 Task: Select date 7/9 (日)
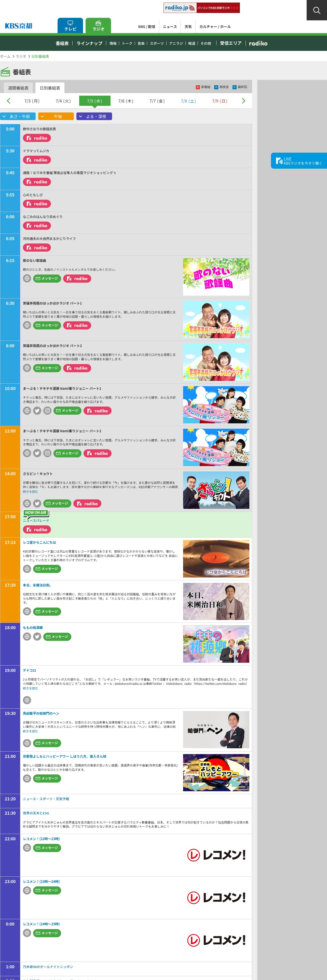click(220, 101)
